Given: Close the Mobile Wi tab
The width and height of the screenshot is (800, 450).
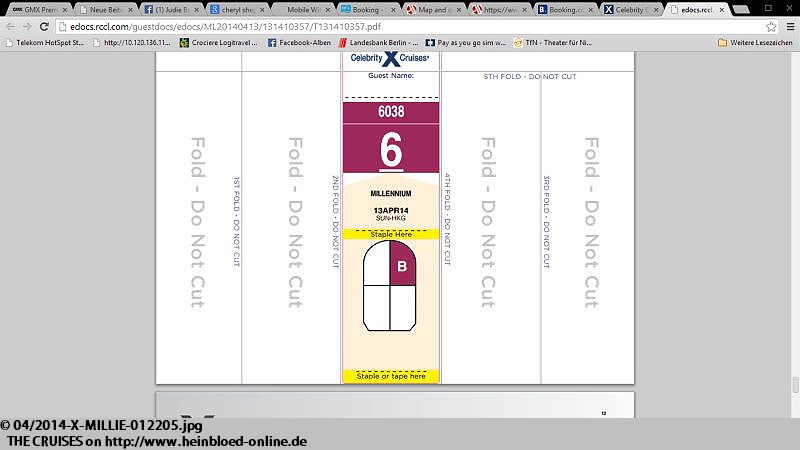Looking at the screenshot, I should click(x=328, y=10).
